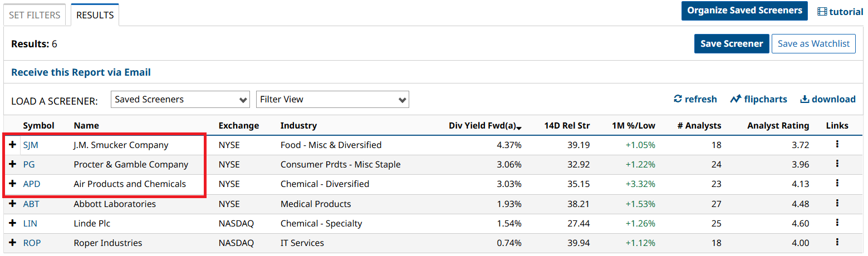
Task: Open links menu for SJM row
Action: click(837, 144)
